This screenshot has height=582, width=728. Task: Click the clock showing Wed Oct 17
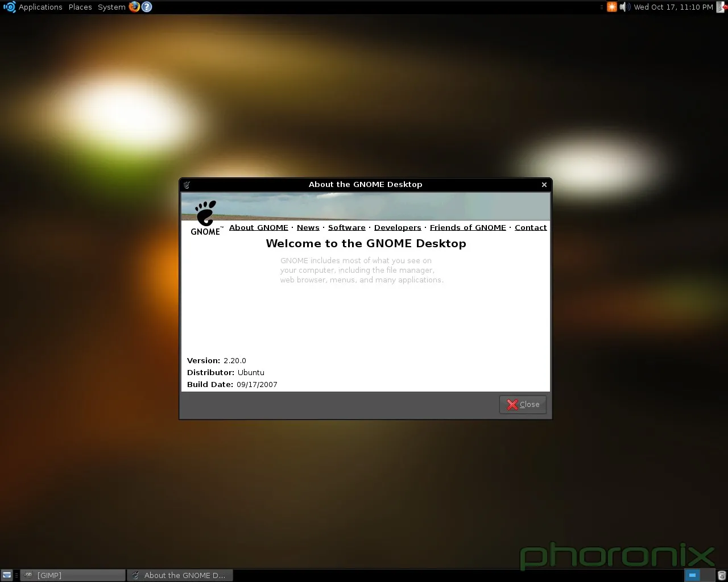click(673, 7)
